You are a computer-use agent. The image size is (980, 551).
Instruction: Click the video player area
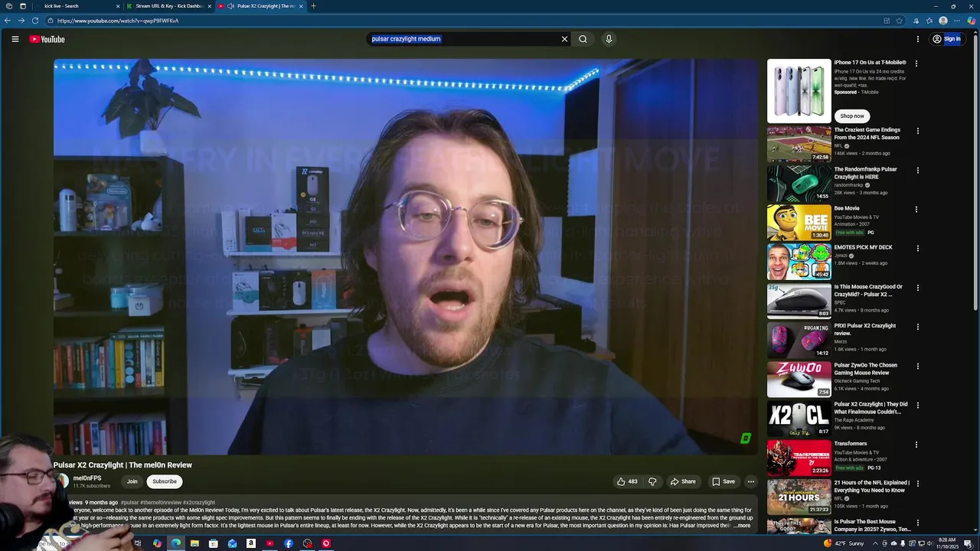[405, 257]
